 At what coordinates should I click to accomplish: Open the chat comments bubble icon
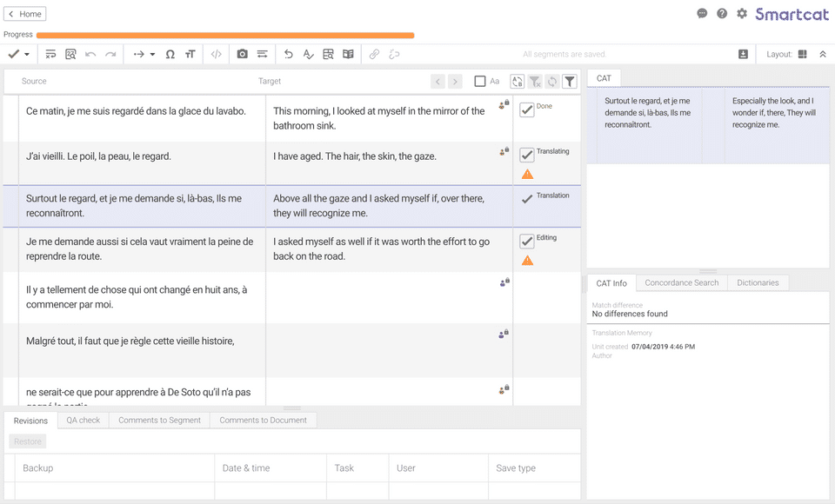[702, 14]
